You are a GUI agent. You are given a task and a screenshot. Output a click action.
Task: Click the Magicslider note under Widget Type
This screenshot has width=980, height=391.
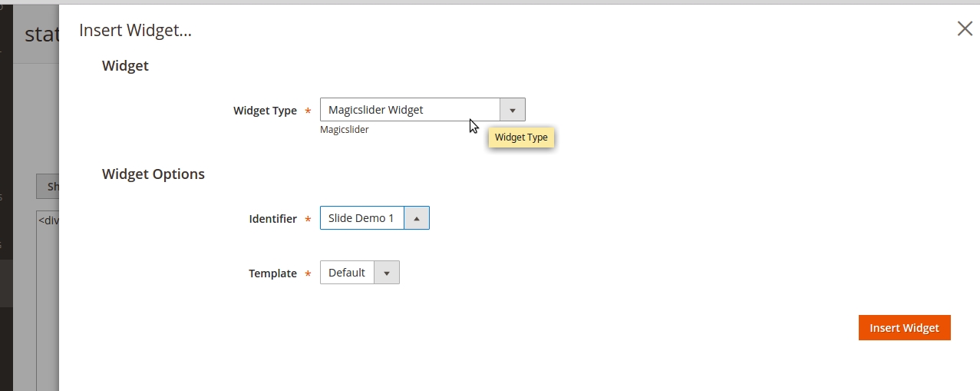point(345,130)
